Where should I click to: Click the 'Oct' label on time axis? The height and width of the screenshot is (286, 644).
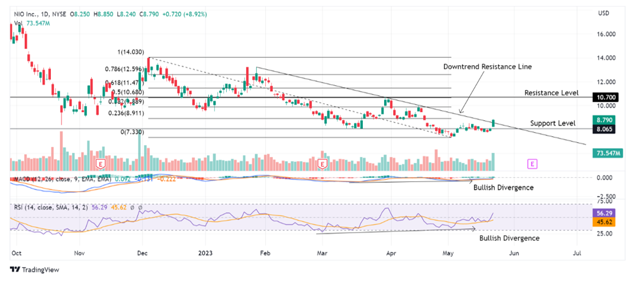point(17,253)
